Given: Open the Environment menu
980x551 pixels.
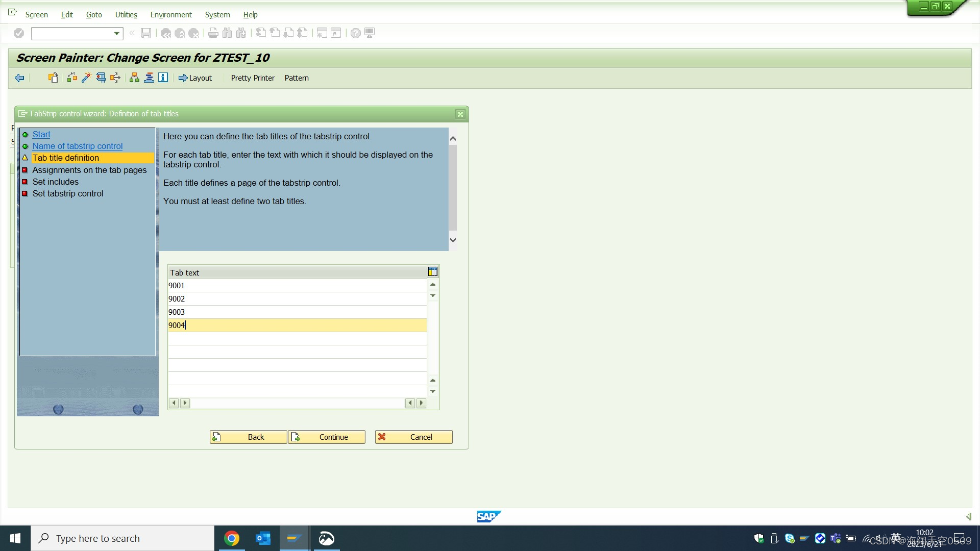Looking at the screenshot, I should (170, 14).
